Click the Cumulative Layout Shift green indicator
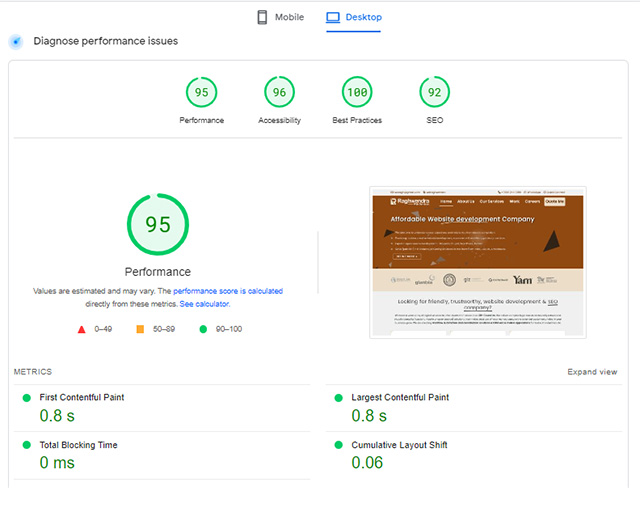Screen dimensions: 640x512 [338, 445]
